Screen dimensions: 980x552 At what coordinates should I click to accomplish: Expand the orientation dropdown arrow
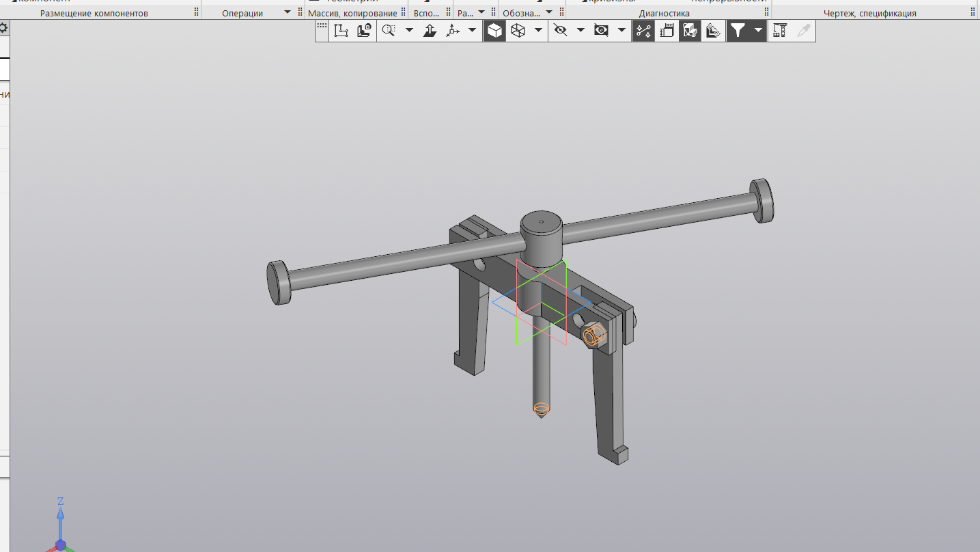(x=472, y=30)
